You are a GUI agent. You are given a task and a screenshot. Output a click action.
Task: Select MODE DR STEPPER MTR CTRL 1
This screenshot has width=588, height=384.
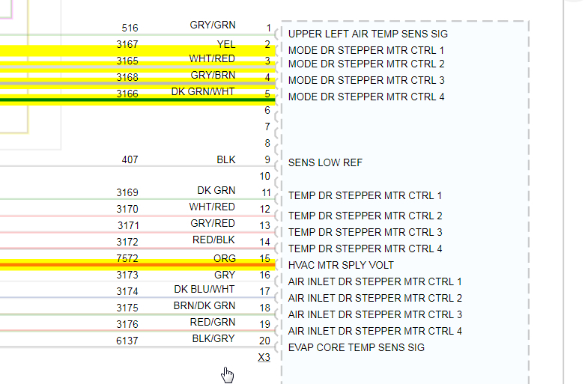pyautogui.click(x=366, y=51)
